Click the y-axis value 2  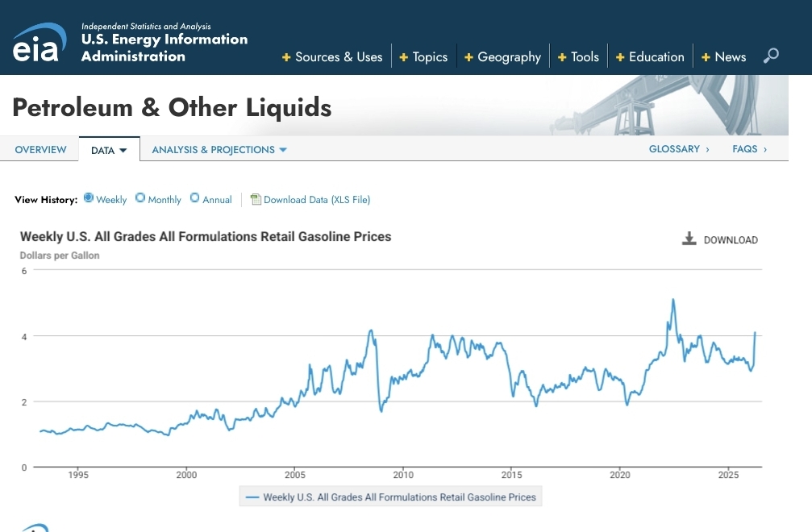pos(24,402)
